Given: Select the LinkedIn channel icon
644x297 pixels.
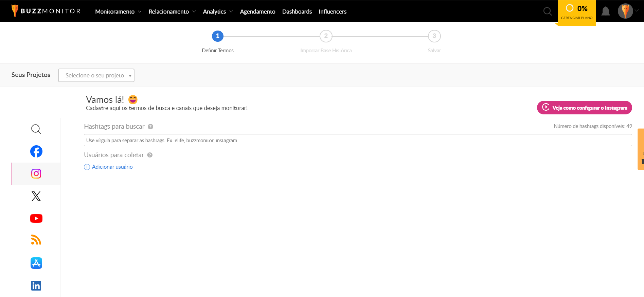Looking at the screenshot, I should click(x=36, y=285).
